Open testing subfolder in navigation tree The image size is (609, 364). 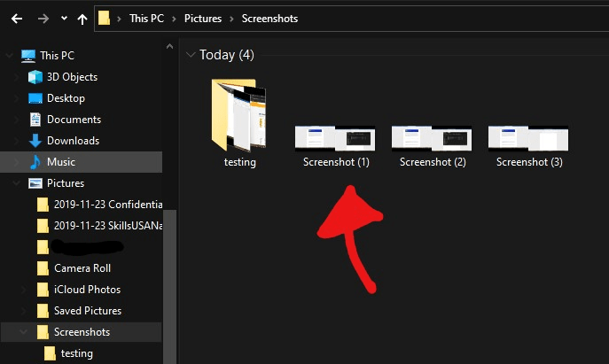click(77, 353)
